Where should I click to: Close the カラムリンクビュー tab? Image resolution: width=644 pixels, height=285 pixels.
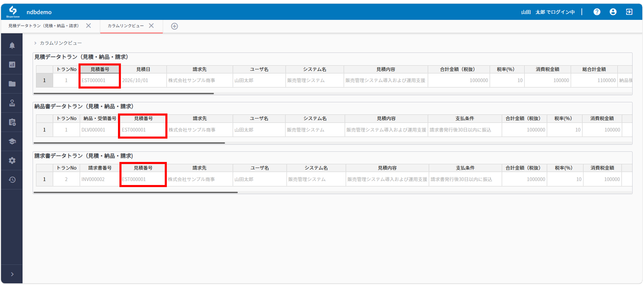tap(151, 26)
